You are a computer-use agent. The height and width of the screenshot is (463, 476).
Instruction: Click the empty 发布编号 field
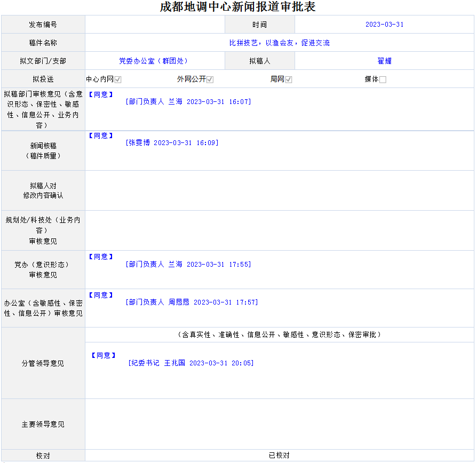[x=155, y=25]
